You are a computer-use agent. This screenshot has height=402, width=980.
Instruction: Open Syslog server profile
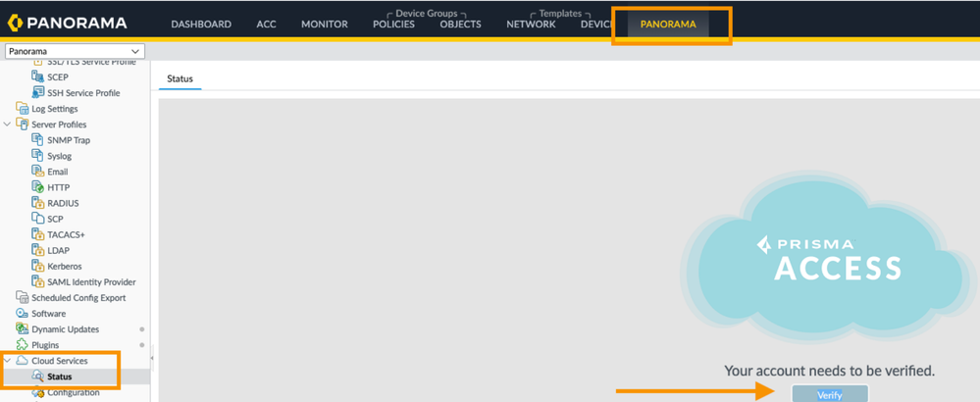[x=60, y=156]
